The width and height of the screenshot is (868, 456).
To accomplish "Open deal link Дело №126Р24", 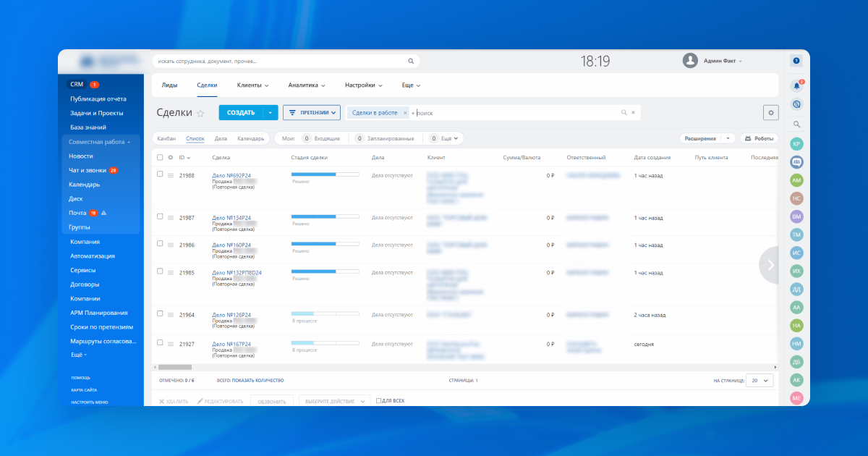I will pos(231,316).
